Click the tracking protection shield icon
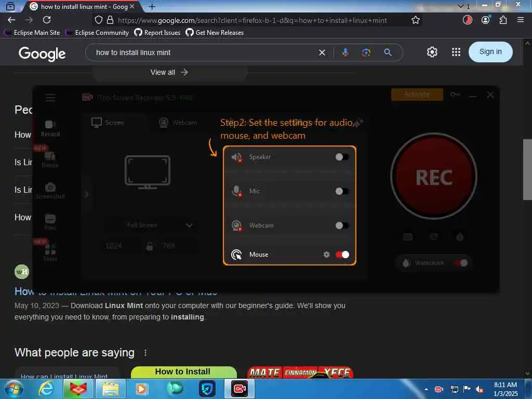Screen dimensions: 532x399 tap(98, 20)
